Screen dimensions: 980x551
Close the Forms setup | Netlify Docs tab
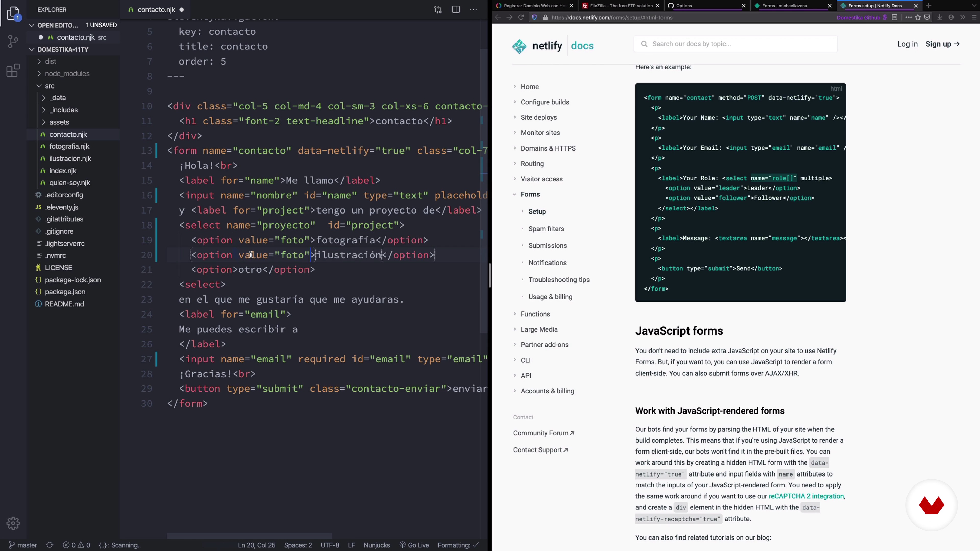pyautogui.click(x=916, y=6)
